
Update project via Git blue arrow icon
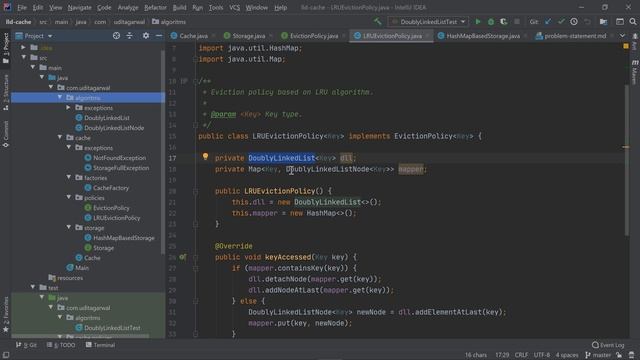coord(548,22)
